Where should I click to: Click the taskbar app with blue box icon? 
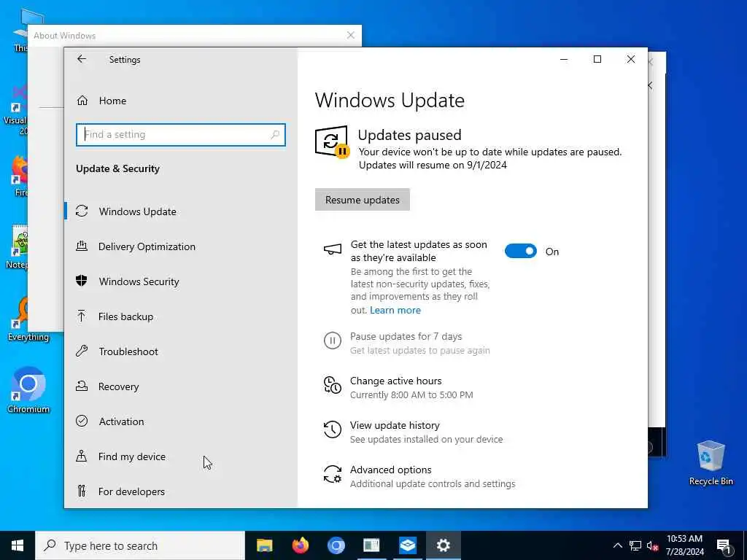point(407,545)
